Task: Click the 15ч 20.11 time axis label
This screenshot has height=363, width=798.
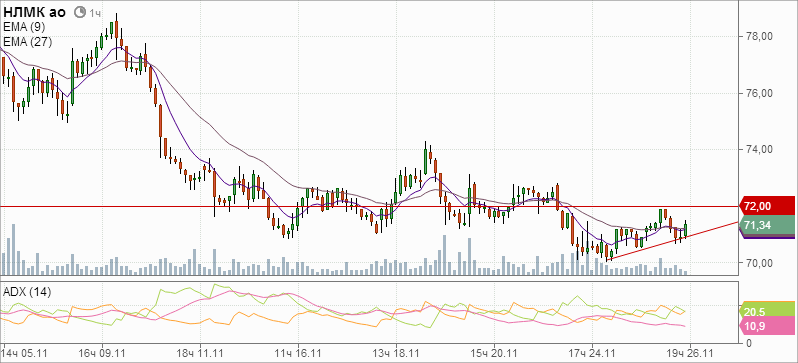Action: click(x=494, y=352)
